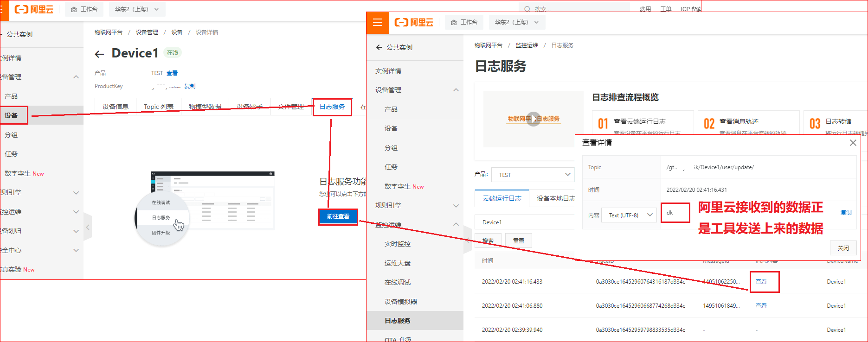The height and width of the screenshot is (342, 868).
Task: Play the 物联网平台日志服务 intro video
Action: click(534, 119)
